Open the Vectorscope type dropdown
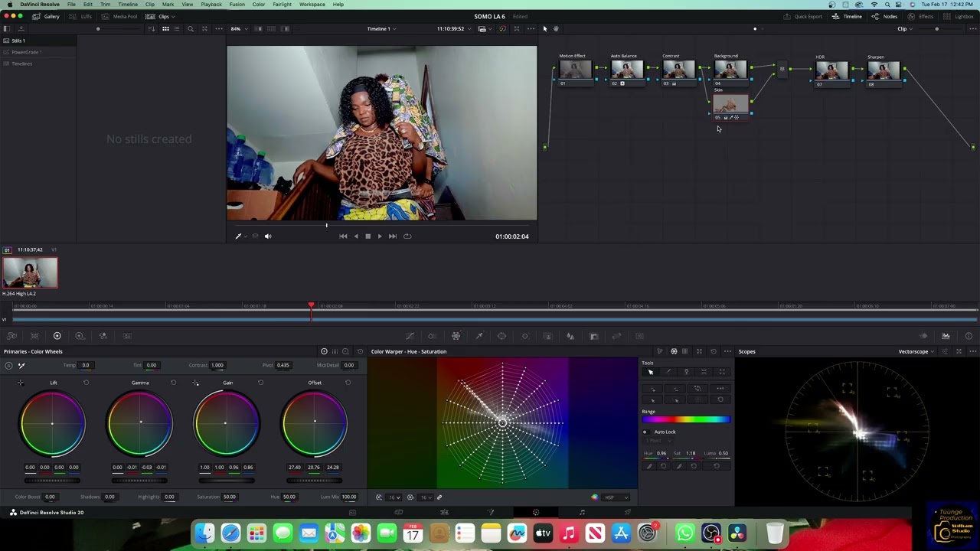 pyautogui.click(x=916, y=351)
